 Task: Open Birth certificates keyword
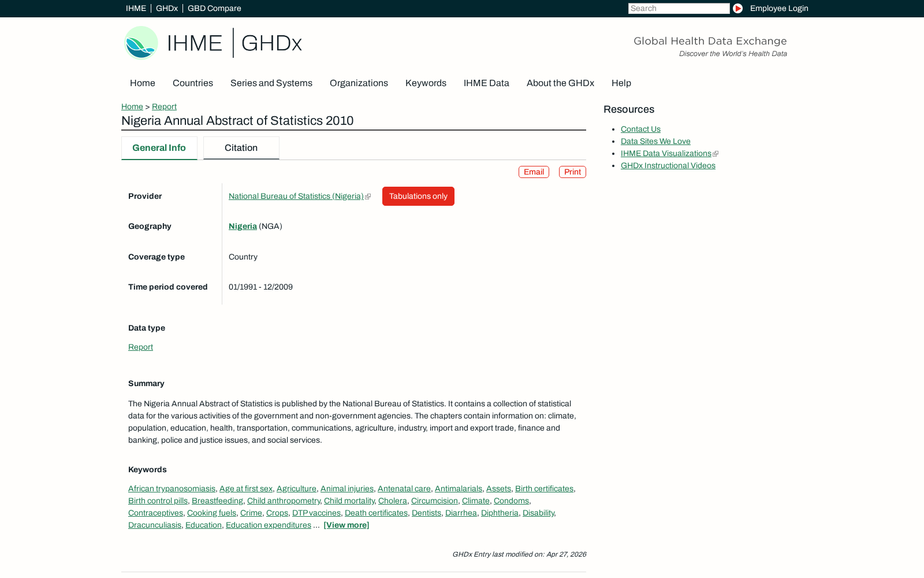click(544, 488)
